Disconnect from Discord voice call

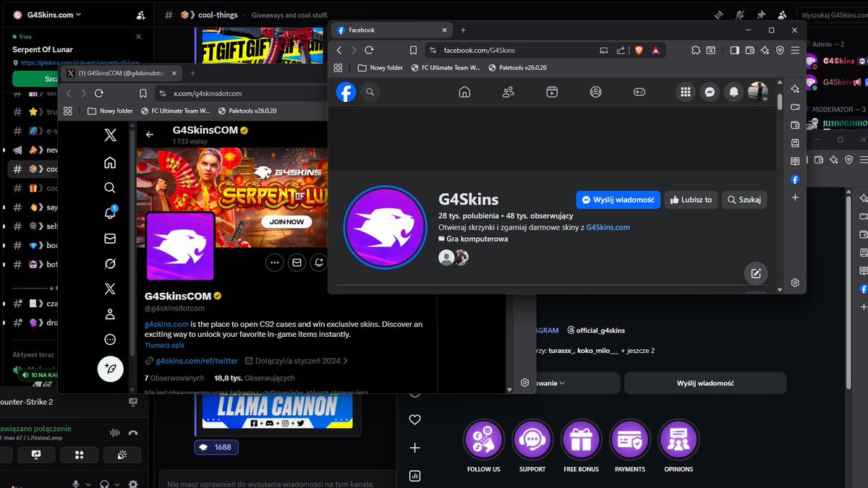[133, 433]
